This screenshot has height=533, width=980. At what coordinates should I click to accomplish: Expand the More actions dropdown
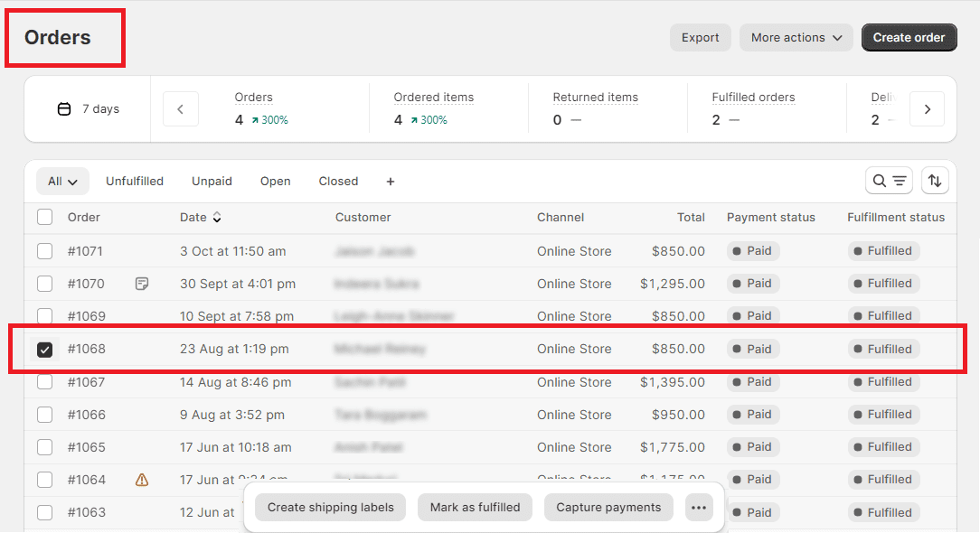click(x=796, y=38)
